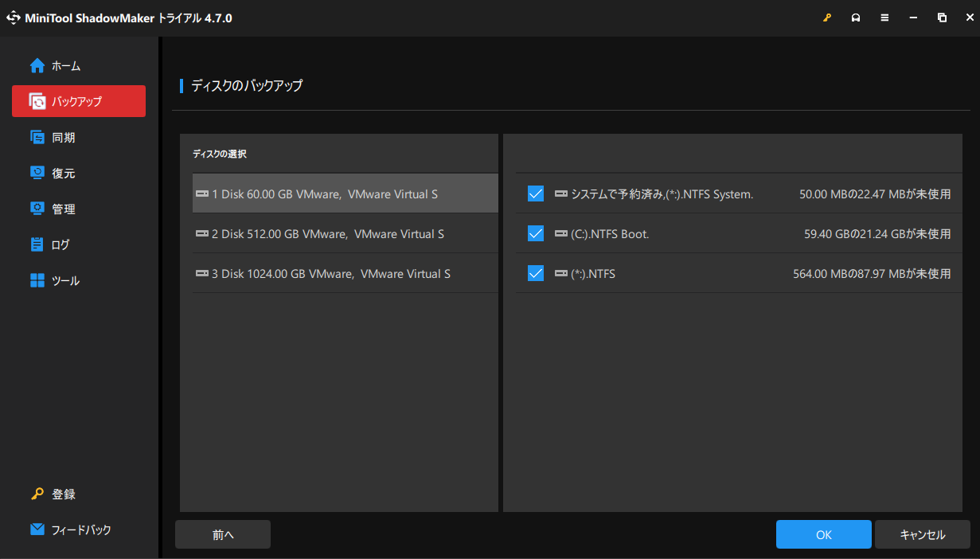980x559 pixels.
Task: Confirm disk selection with OK button
Action: (824, 534)
